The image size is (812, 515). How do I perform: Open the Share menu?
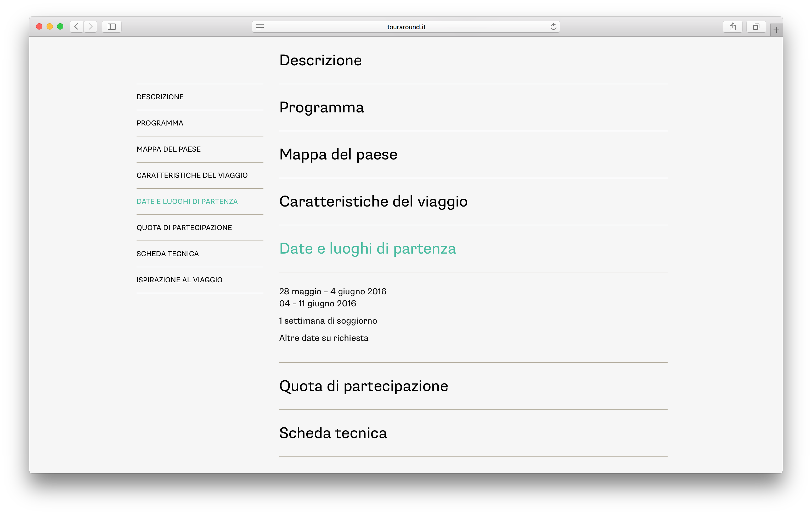tap(732, 27)
